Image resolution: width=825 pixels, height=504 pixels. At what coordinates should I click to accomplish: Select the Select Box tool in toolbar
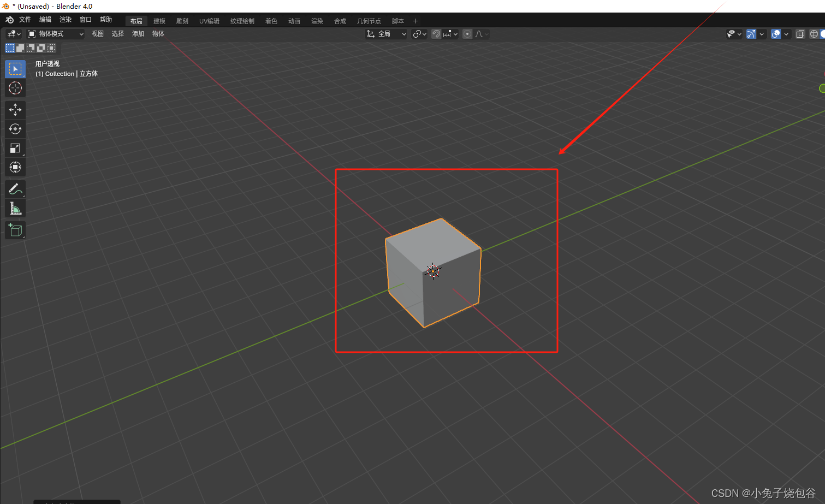pos(15,69)
